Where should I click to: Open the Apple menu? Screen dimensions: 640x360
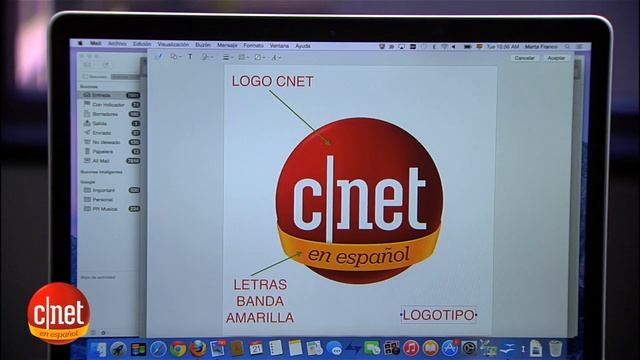tap(80, 43)
